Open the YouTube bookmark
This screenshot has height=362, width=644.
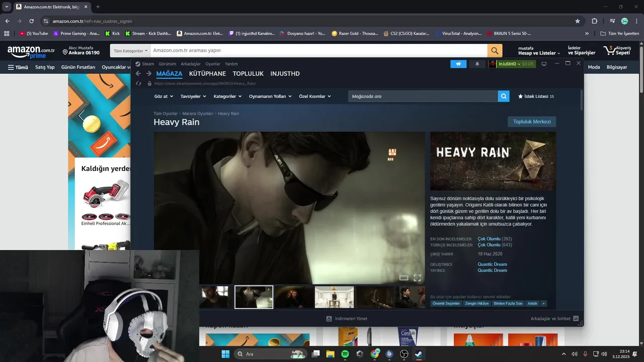(x=34, y=34)
